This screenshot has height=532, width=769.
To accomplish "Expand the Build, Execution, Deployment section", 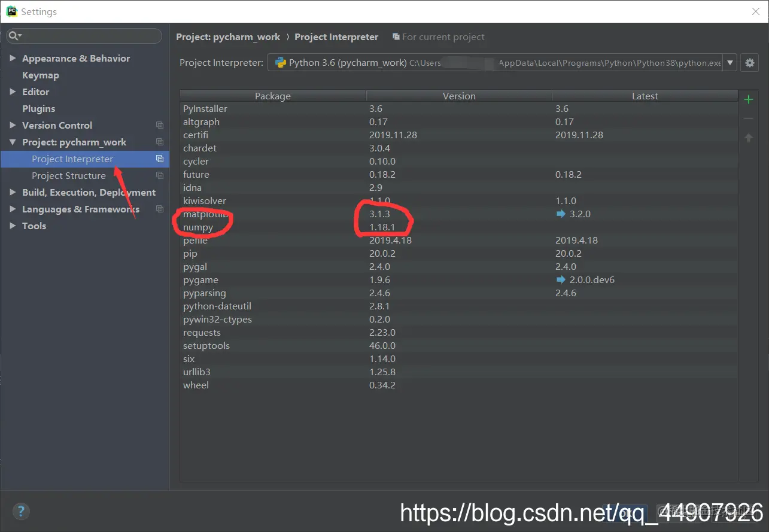I will click(x=13, y=192).
